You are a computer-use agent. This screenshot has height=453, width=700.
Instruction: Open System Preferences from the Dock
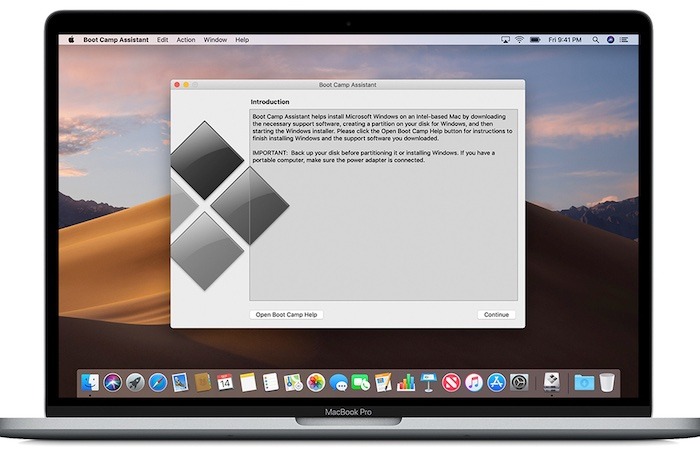519,382
